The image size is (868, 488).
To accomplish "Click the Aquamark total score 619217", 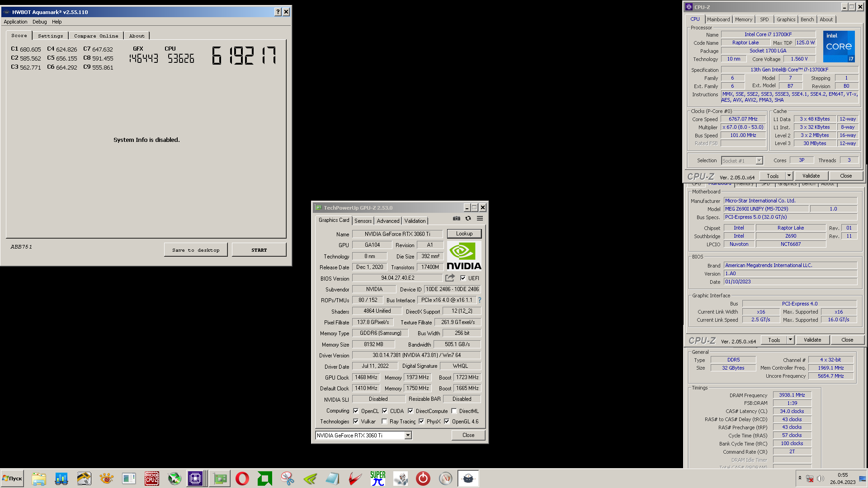I will [244, 56].
